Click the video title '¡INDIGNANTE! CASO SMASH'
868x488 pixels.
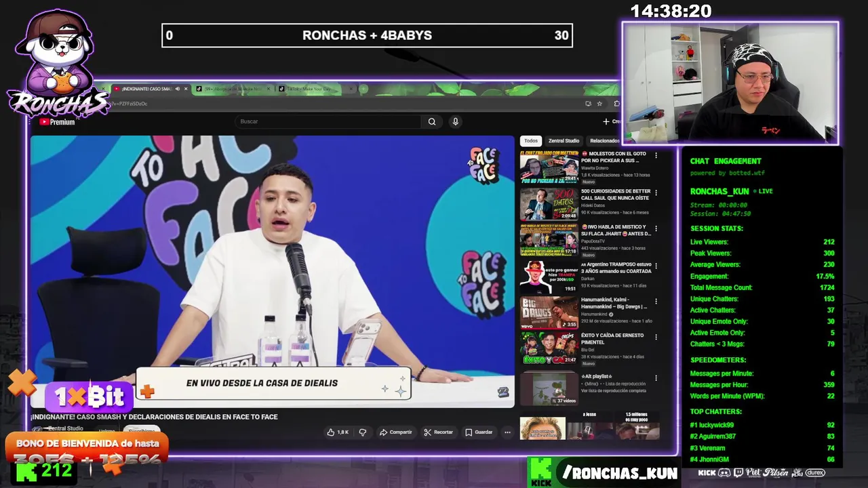154,417
